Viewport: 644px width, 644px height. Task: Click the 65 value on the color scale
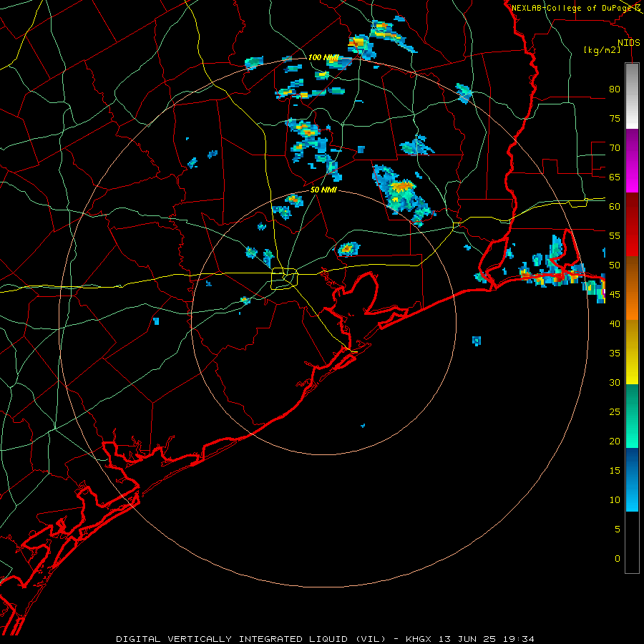click(615, 177)
